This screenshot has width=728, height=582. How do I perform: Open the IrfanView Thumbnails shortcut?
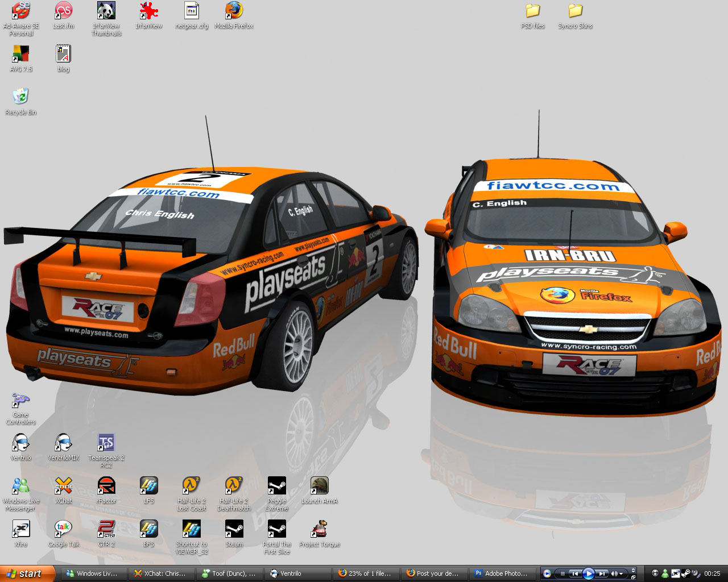pyautogui.click(x=106, y=19)
